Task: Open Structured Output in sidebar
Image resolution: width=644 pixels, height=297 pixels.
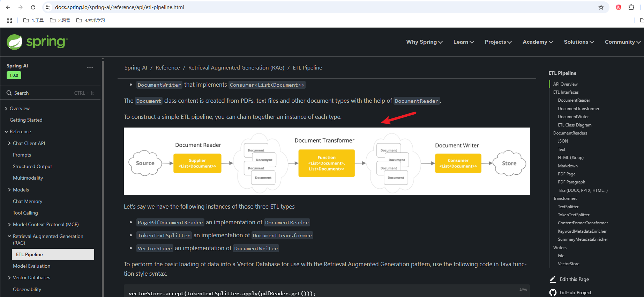Action: tap(32, 166)
